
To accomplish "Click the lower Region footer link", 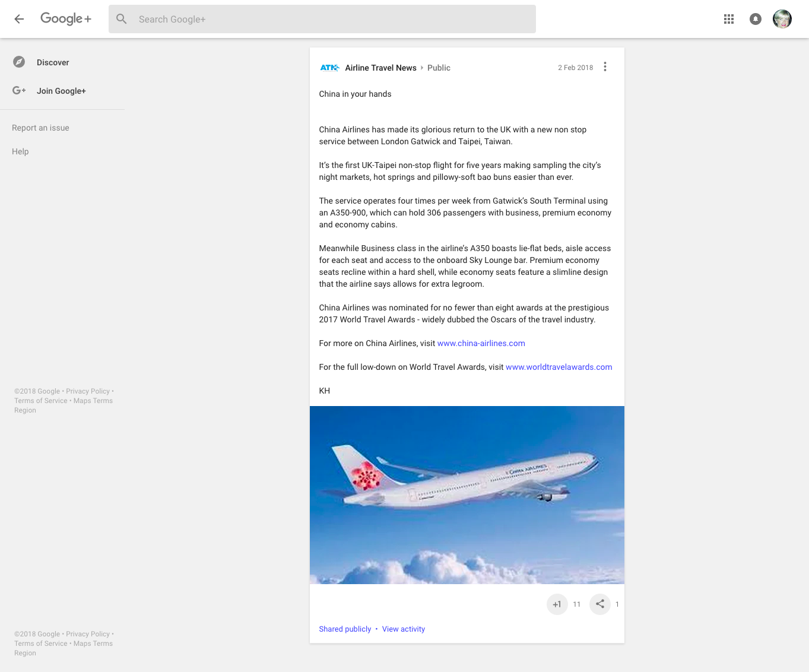I will pos(25,653).
